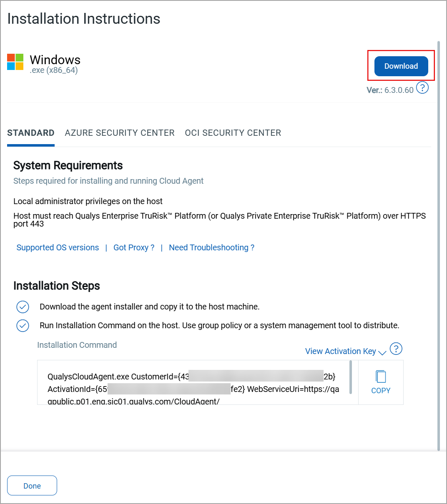Viewport: 447px width, 504px height.
Task: Click the copy icon for installation command
Action: click(x=381, y=377)
